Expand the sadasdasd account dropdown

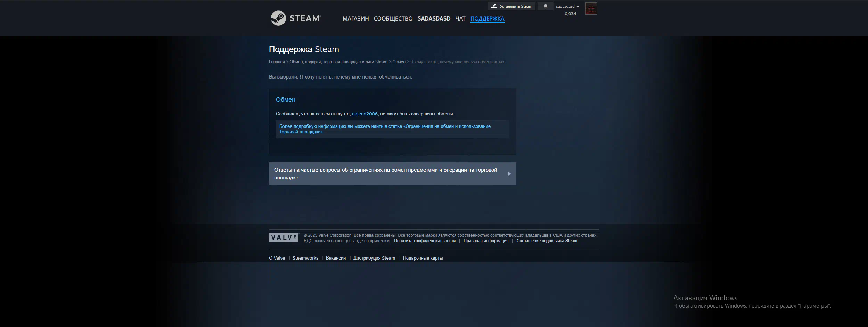tap(567, 6)
